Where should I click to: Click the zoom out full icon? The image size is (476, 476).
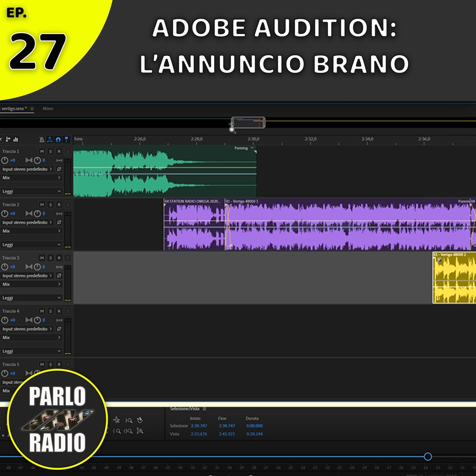pos(116,420)
